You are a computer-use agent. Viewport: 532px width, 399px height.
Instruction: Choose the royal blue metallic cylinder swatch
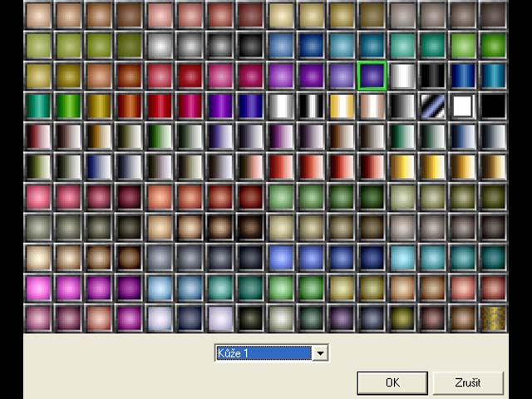click(463, 76)
